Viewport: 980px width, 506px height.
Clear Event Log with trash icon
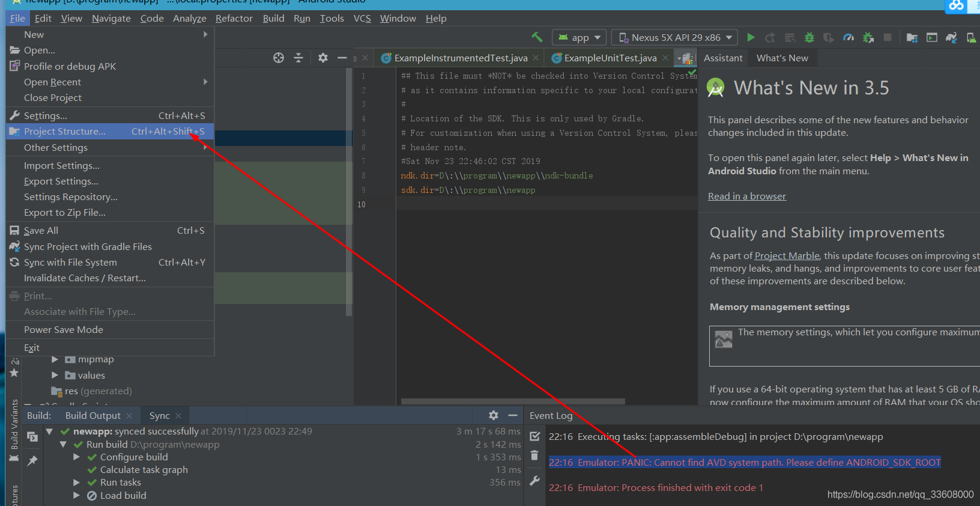coord(535,456)
